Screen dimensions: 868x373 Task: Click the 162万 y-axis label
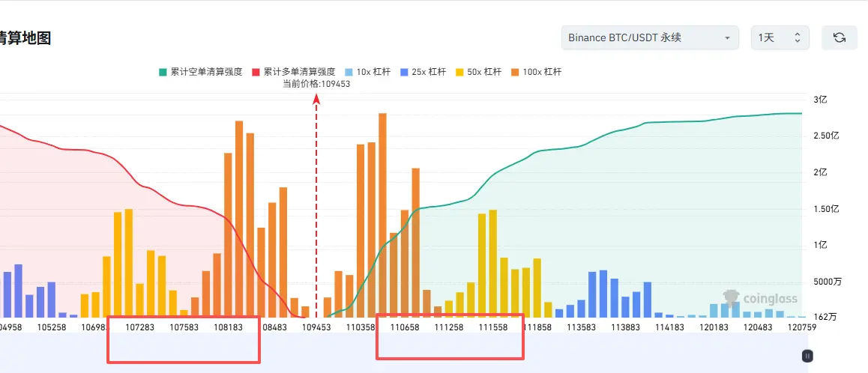click(825, 317)
